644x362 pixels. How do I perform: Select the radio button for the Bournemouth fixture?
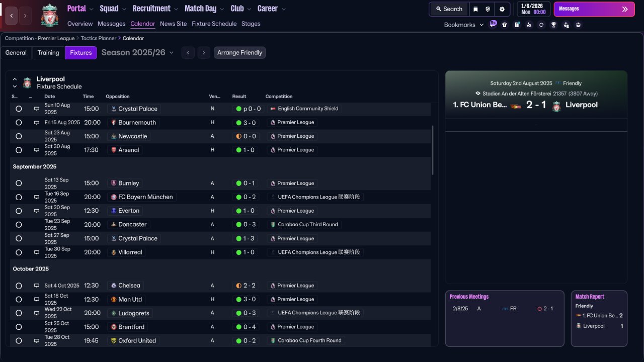coord(19,123)
